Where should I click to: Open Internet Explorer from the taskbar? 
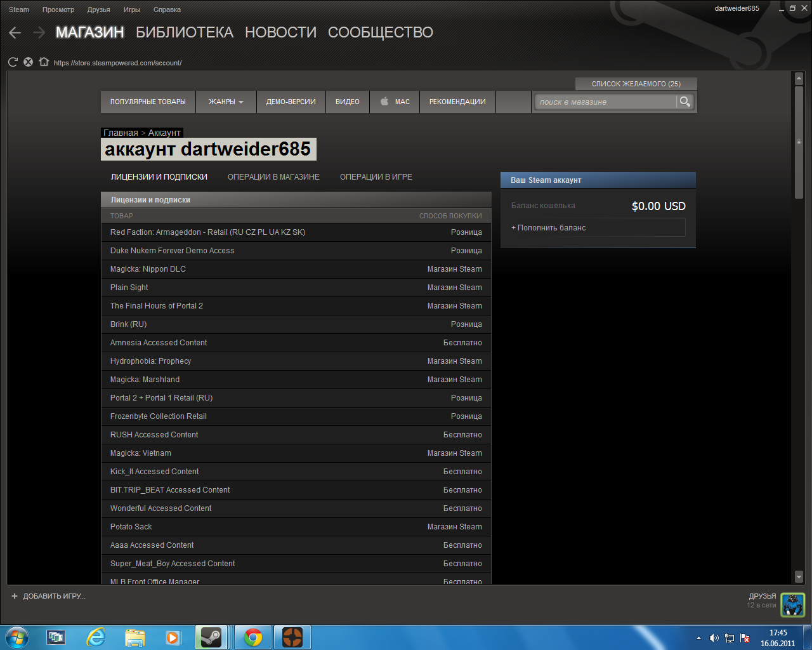coord(96,637)
